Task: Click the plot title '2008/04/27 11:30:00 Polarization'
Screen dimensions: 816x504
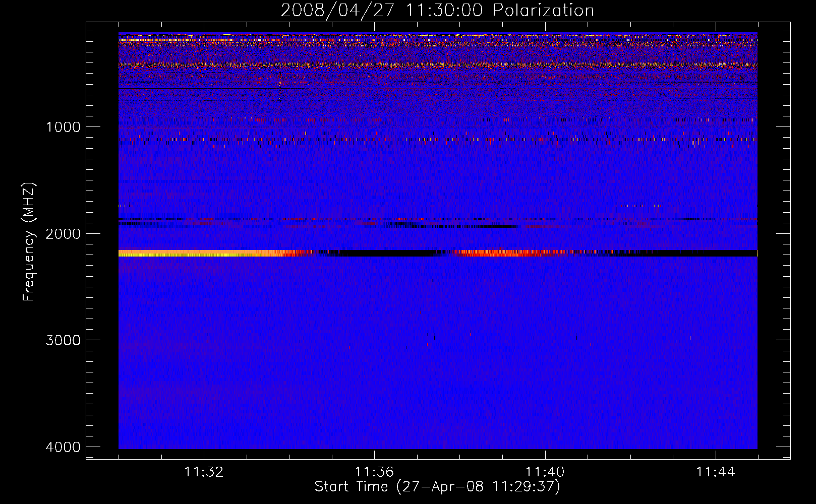Action: (x=437, y=10)
